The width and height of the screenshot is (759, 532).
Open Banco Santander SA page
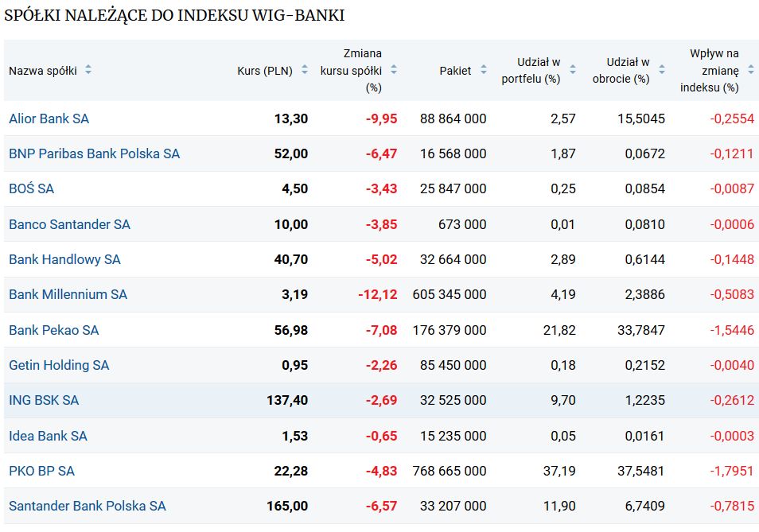pyautogui.click(x=70, y=224)
